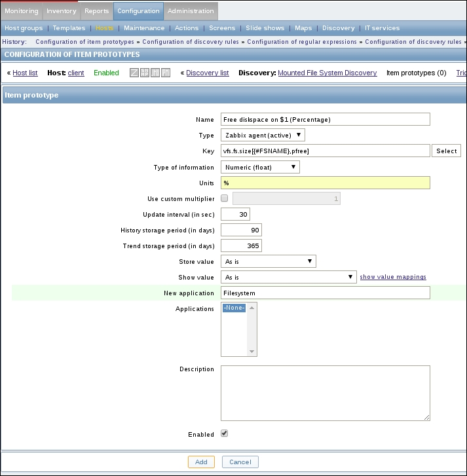Open the Administration tab
Viewport: 467px width, 476px height.
[191, 10]
